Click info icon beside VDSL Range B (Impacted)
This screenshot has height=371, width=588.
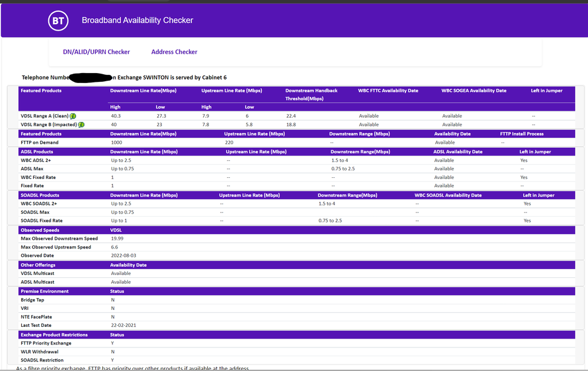(81, 125)
